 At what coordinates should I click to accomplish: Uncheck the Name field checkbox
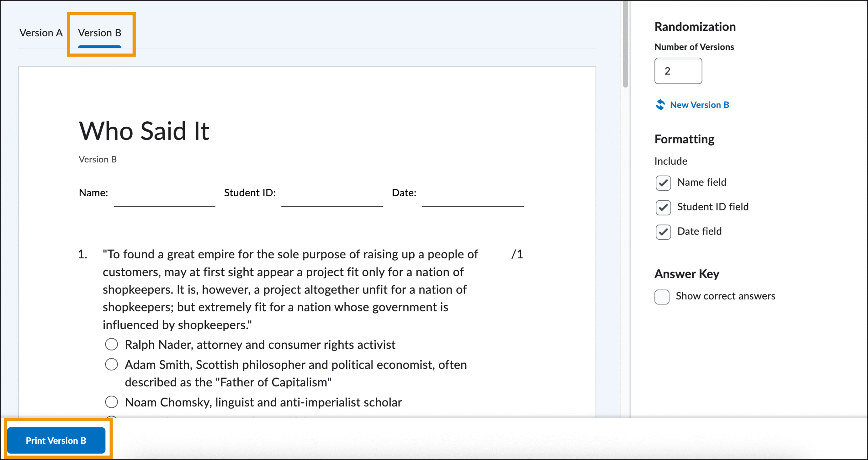coord(663,183)
